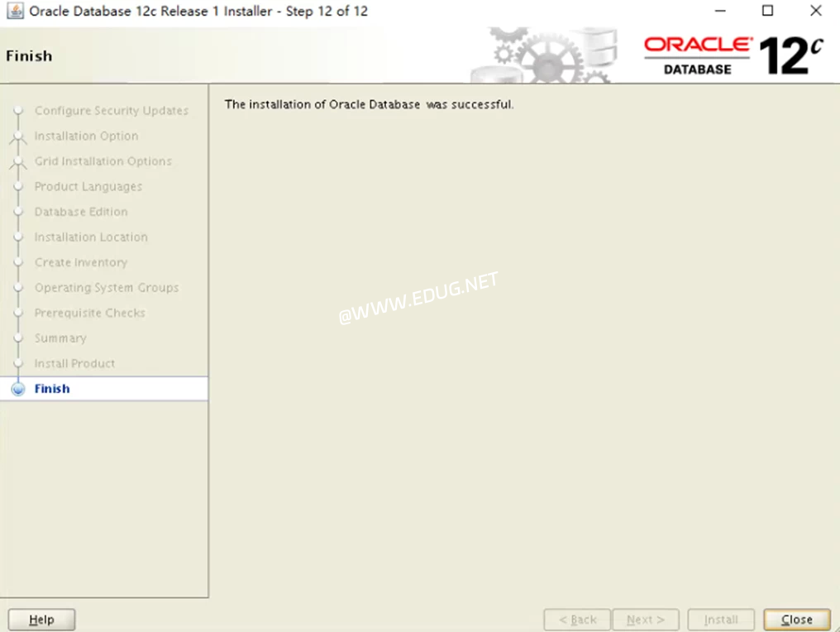Select the Installation Option step
This screenshot has width=840, height=632.
[x=86, y=136]
